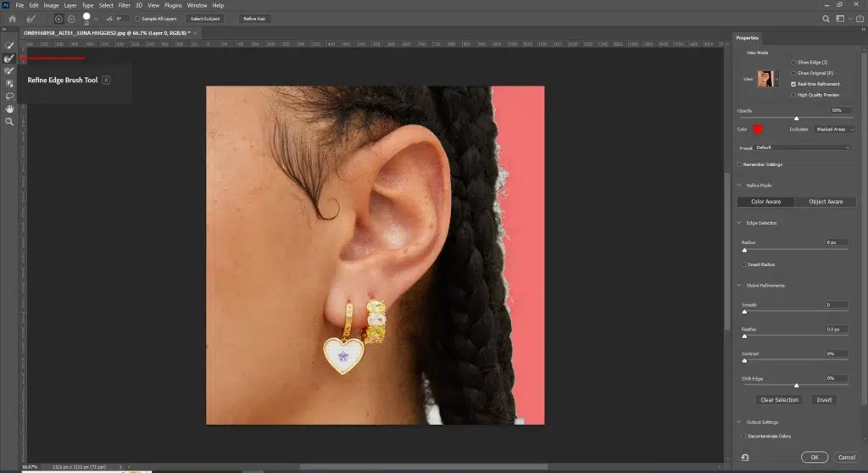Click the Clear Selection button
The height and width of the screenshot is (473, 868).
pos(780,400)
